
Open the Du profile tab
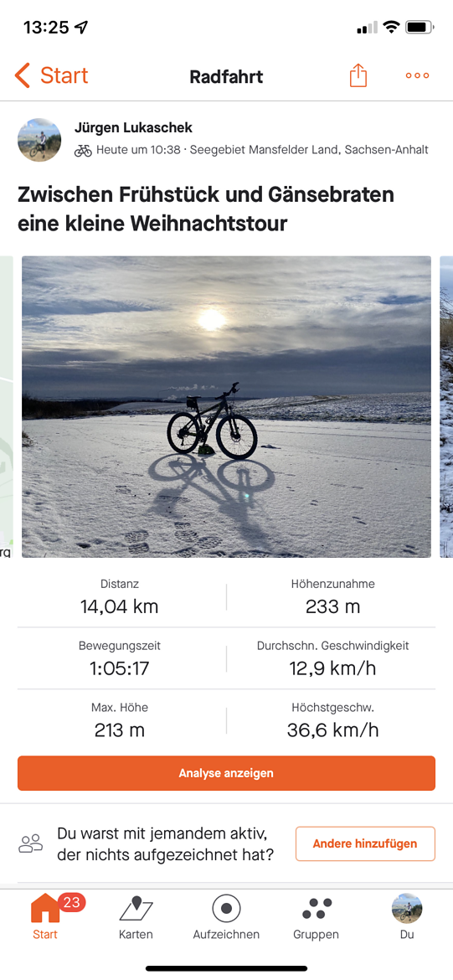click(407, 918)
